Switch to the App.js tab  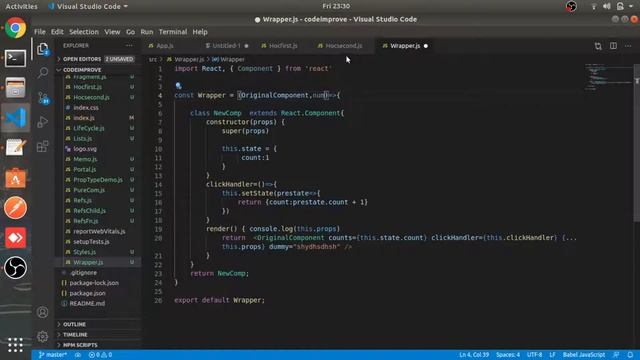(165, 46)
